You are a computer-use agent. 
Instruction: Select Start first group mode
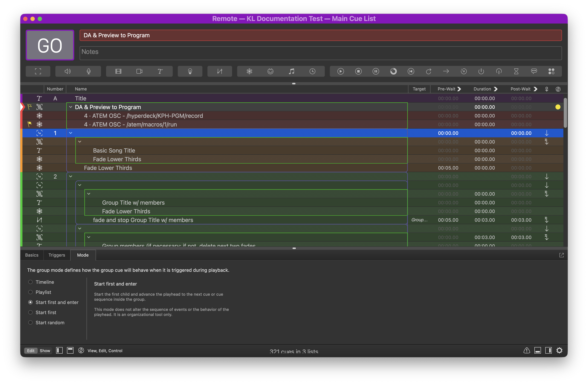pos(30,312)
